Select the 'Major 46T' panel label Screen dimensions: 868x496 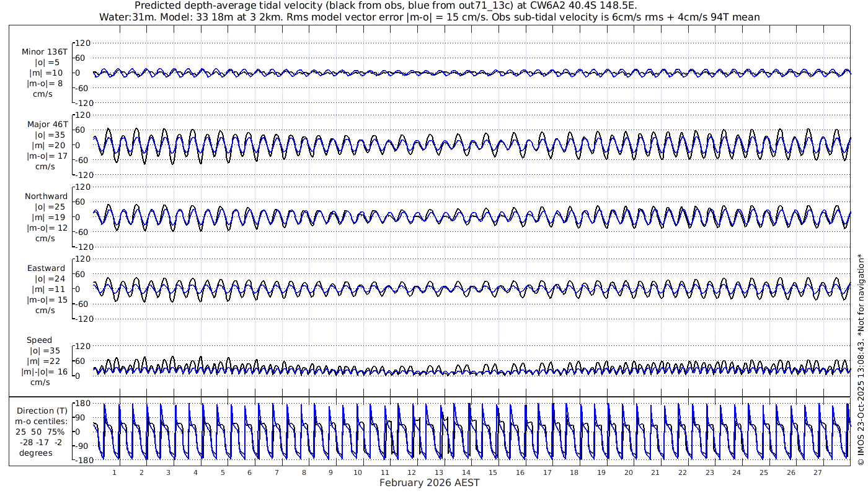coord(47,125)
